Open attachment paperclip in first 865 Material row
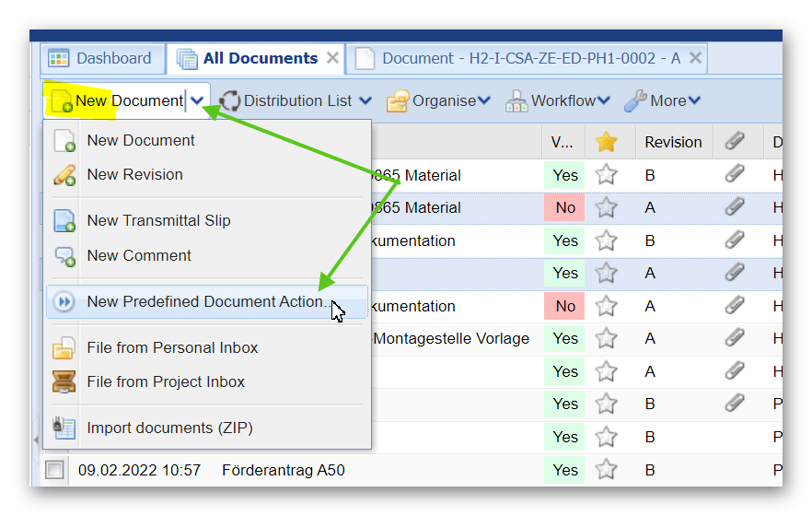The height and width of the screenshot is (516, 812). pos(735,174)
